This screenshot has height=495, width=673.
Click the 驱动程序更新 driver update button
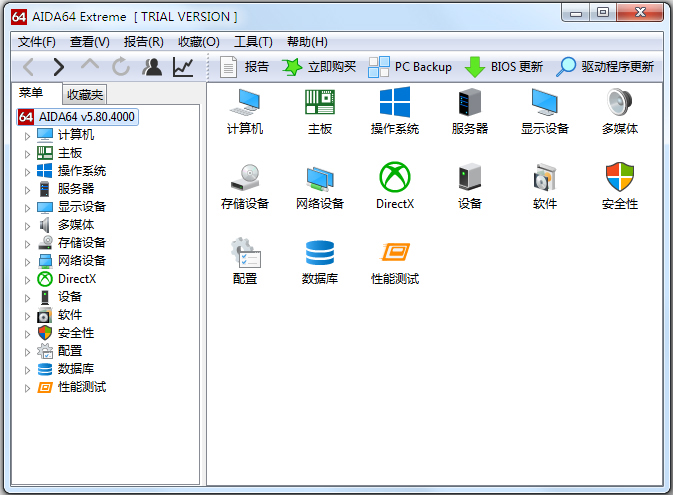click(x=605, y=67)
